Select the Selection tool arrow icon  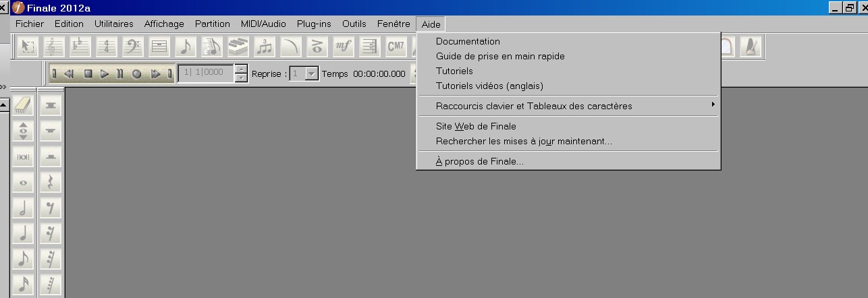click(28, 47)
